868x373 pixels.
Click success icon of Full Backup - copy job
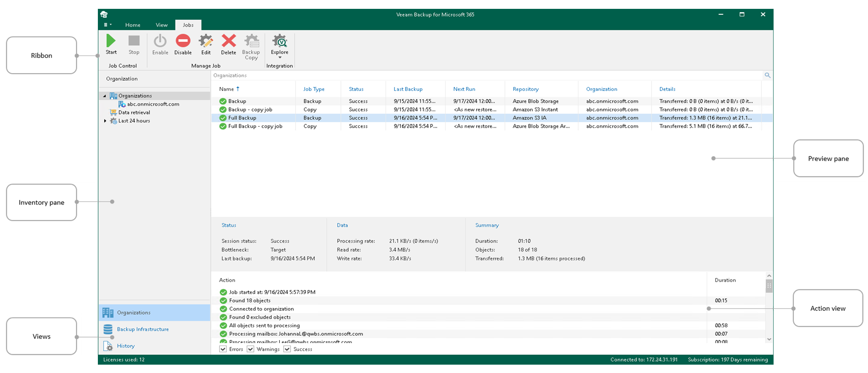point(223,126)
